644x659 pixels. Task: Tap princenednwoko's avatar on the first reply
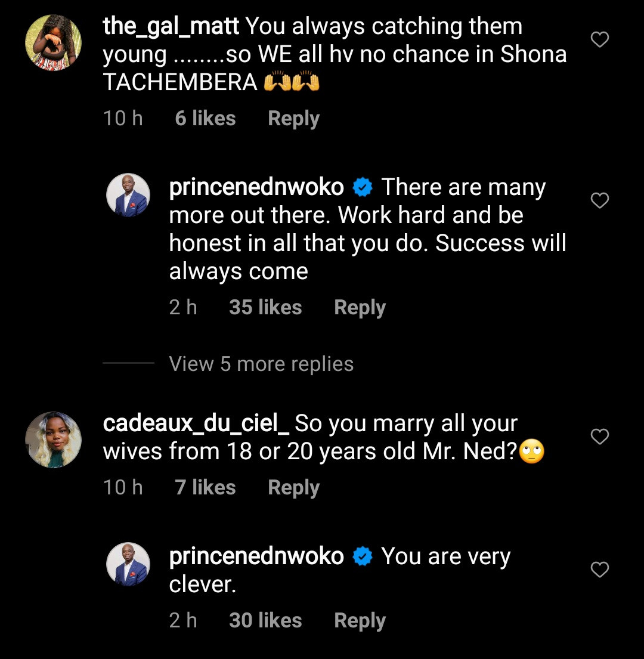click(x=128, y=196)
